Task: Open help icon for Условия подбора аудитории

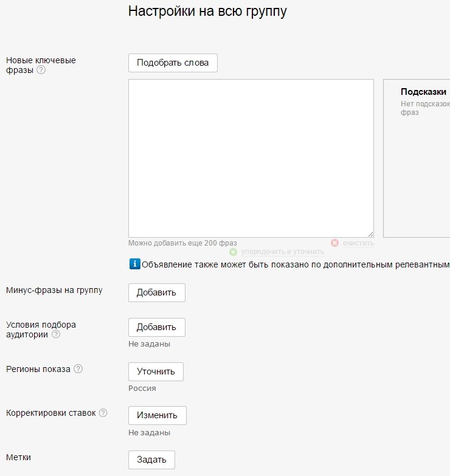Action: coord(56,334)
